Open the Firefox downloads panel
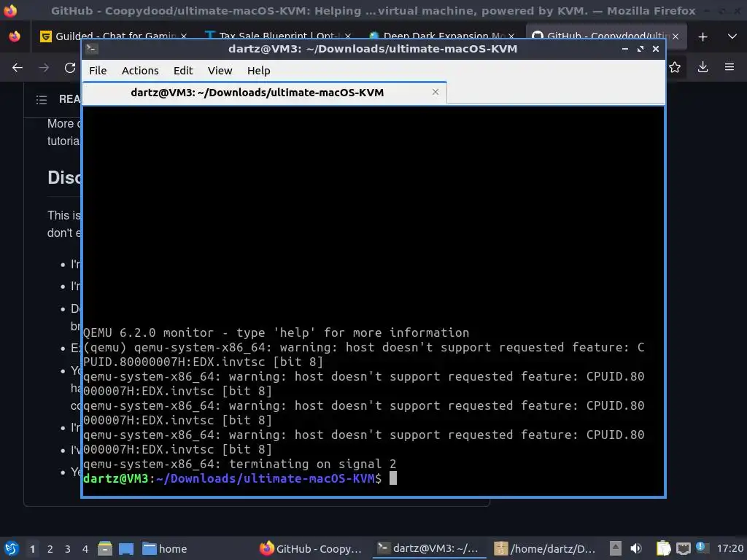The image size is (747, 560). 703,68
